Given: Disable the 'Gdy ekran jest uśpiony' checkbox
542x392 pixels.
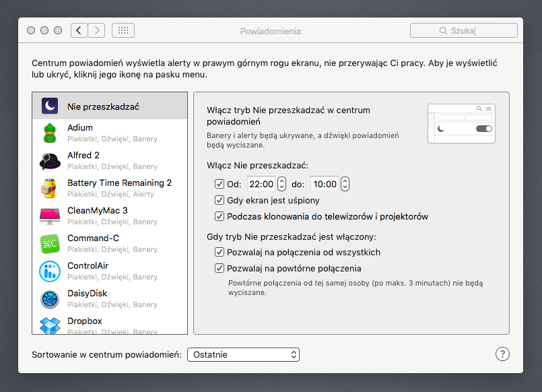Looking at the screenshot, I should 219,199.
